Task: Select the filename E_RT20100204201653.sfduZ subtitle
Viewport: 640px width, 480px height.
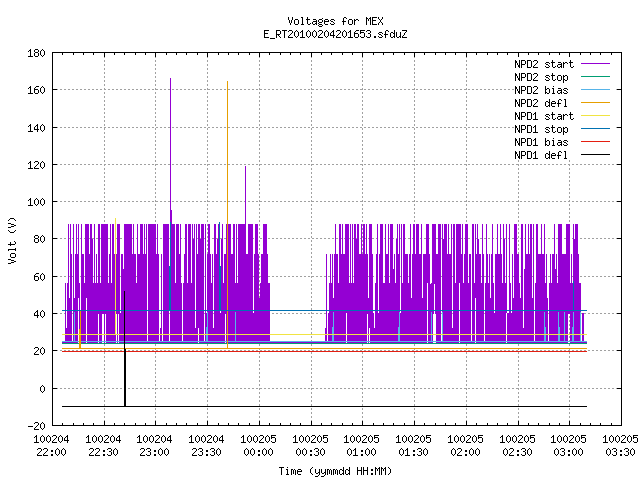Action: click(335, 34)
